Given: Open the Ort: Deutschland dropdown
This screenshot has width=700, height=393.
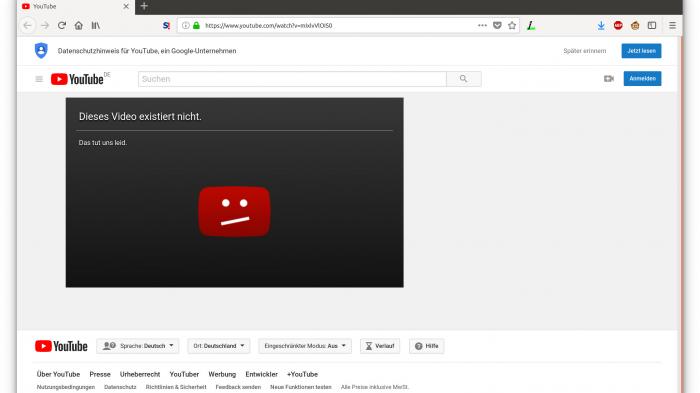Looking at the screenshot, I should (218, 346).
